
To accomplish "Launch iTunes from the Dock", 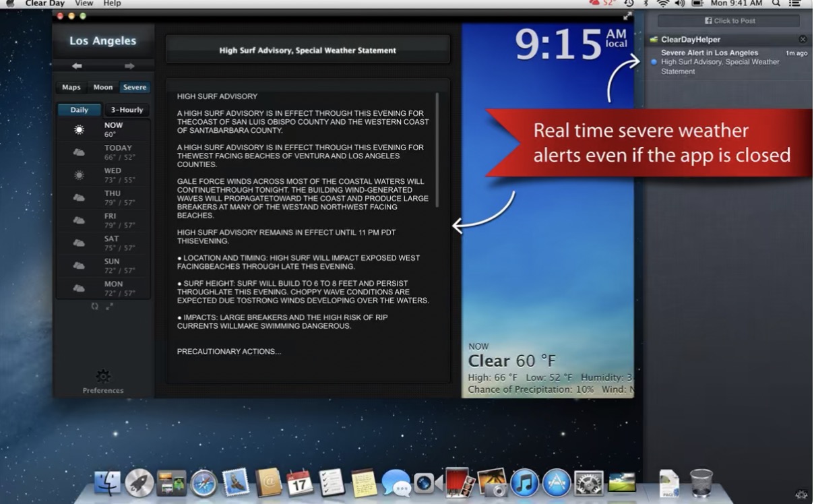I will point(524,483).
